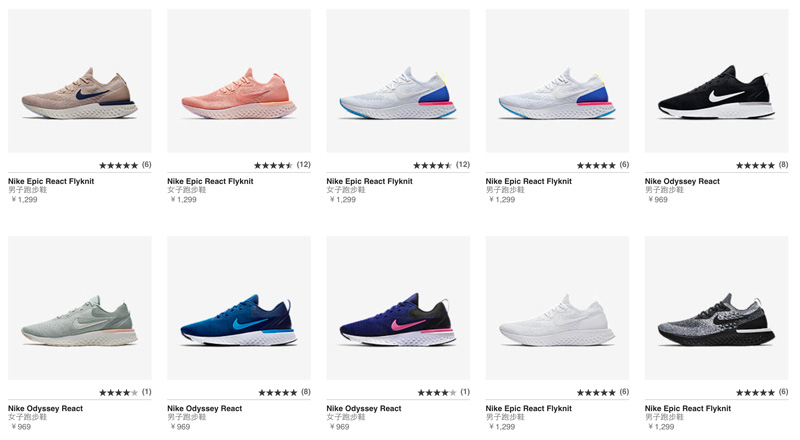The width and height of the screenshot is (800, 440).
Task: Click the star rating under the blue Odyssey React
Action: (x=277, y=392)
